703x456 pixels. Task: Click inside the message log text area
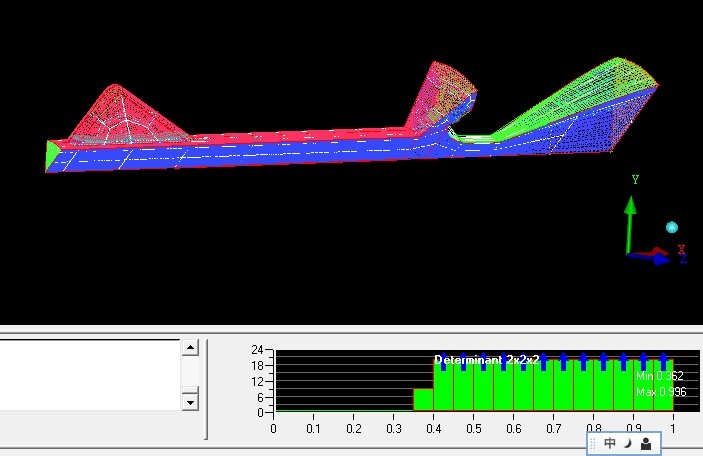point(90,374)
